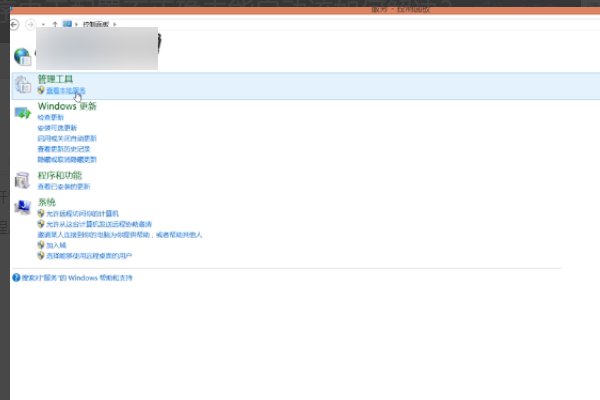600x400 pixels.
Task: Click the 系统 computer icon
Action: coord(23,207)
